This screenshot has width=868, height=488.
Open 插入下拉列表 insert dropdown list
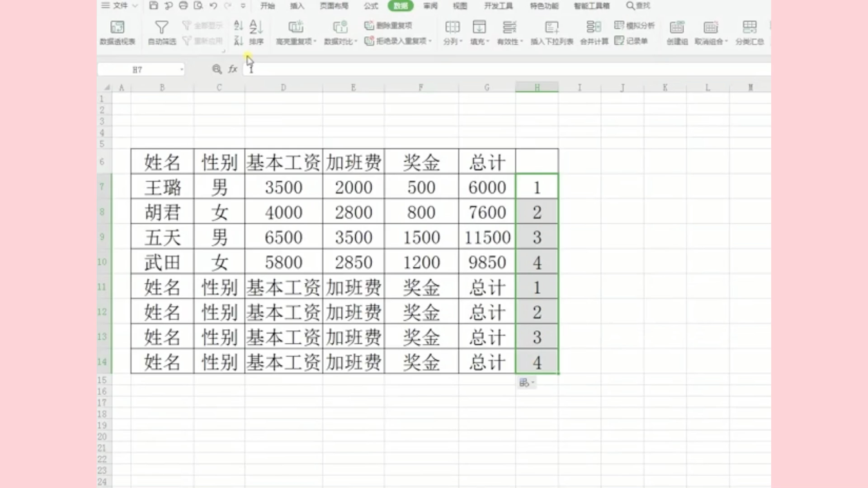[552, 33]
